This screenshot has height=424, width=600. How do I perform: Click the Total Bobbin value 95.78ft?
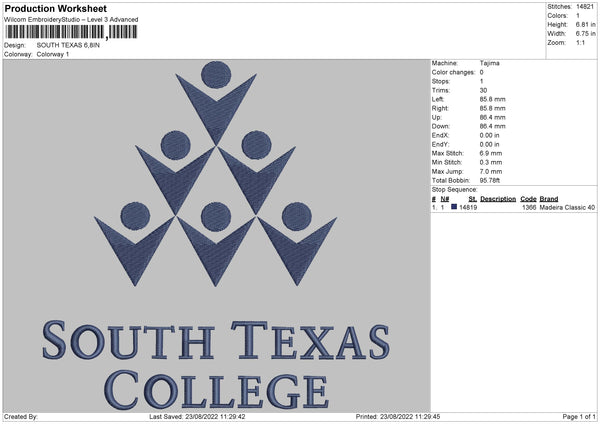coord(490,180)
